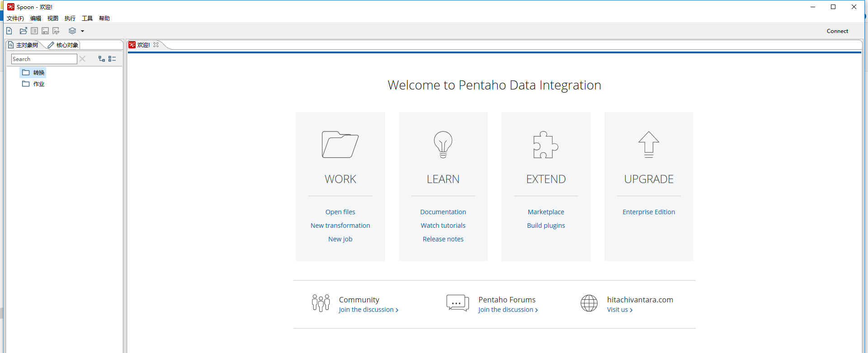Click the WORK heading text
Viewport: 868px width, 353px height.
tap(340, 179)
